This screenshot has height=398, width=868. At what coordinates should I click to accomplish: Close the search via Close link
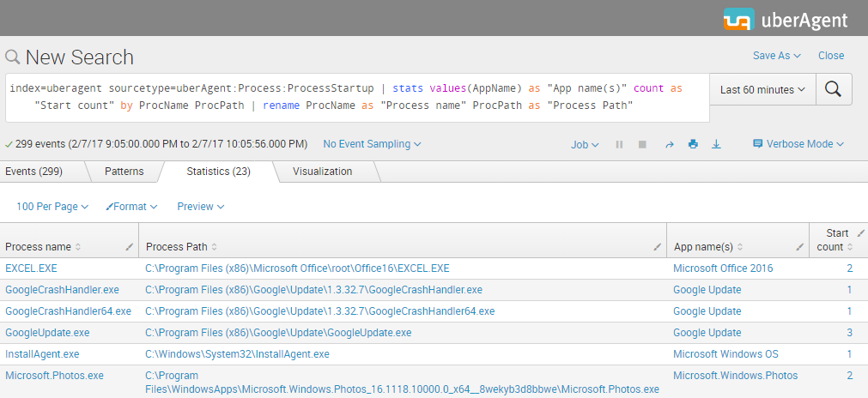point(831,55)
